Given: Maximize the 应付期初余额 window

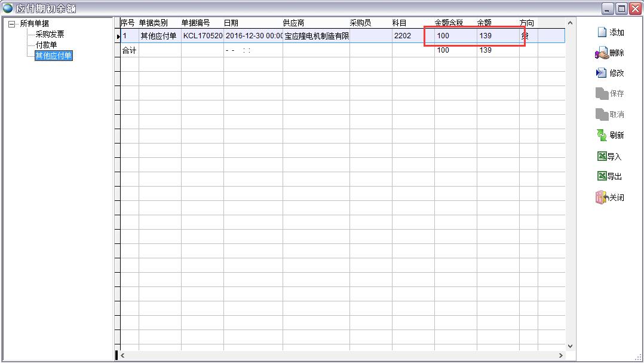Looking at the screenshot, I should [x=621, y=8].
